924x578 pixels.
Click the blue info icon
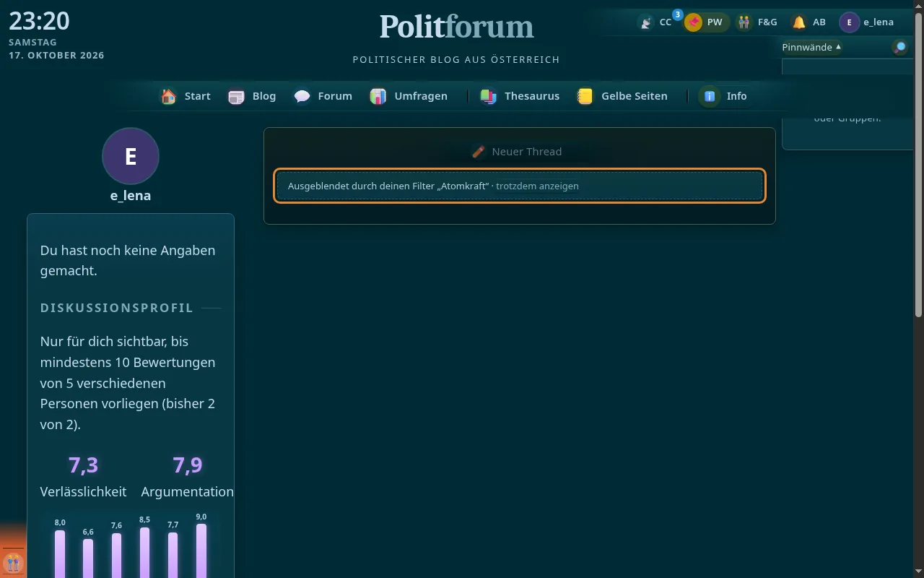pos(710,96)
